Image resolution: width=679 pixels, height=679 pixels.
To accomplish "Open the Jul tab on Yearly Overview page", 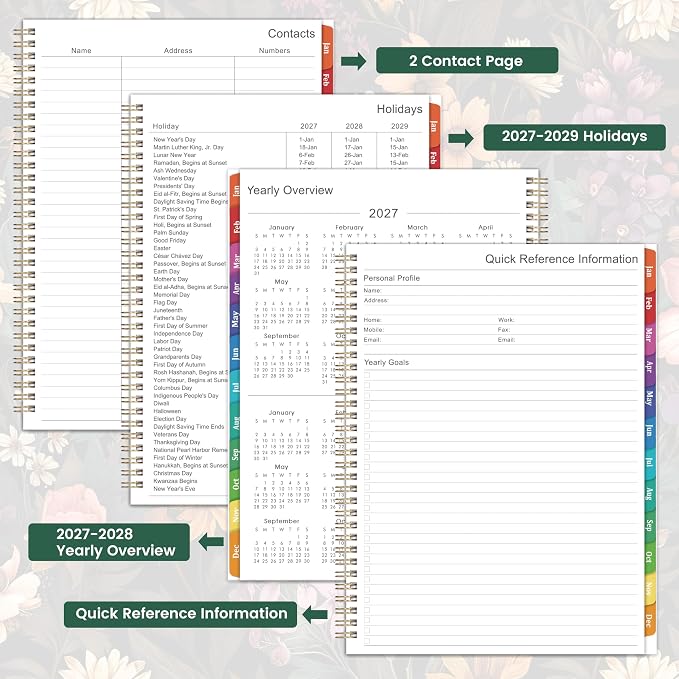I will [235, 387].
